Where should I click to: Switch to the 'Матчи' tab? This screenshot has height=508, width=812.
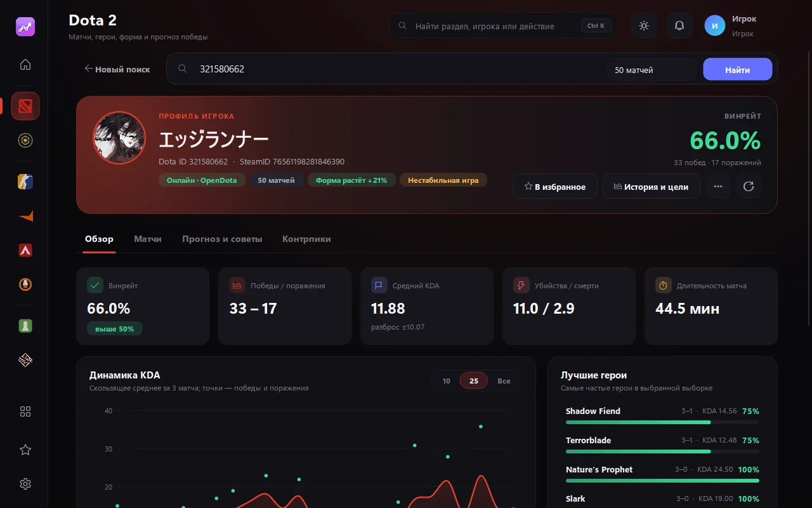148,239
